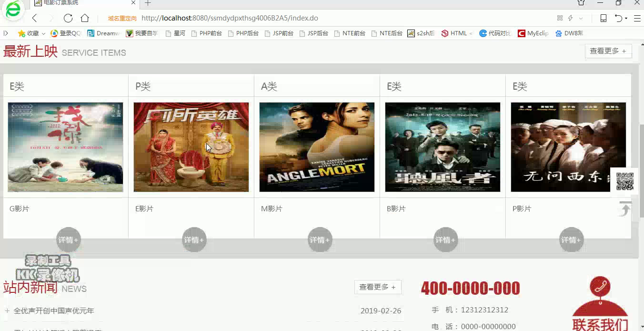This screenshot has width=644, height=331.
Task: Click the 域名重定向 label
Action: coord(122,19)
